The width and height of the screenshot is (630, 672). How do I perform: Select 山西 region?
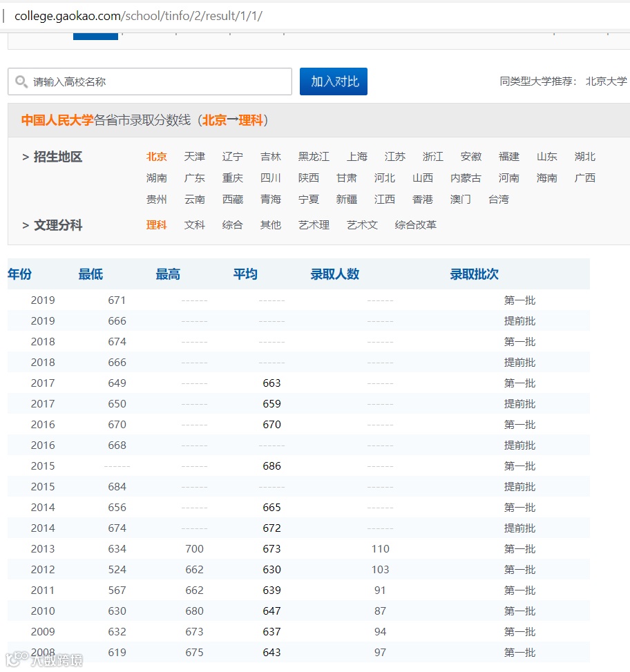point(423,178)
